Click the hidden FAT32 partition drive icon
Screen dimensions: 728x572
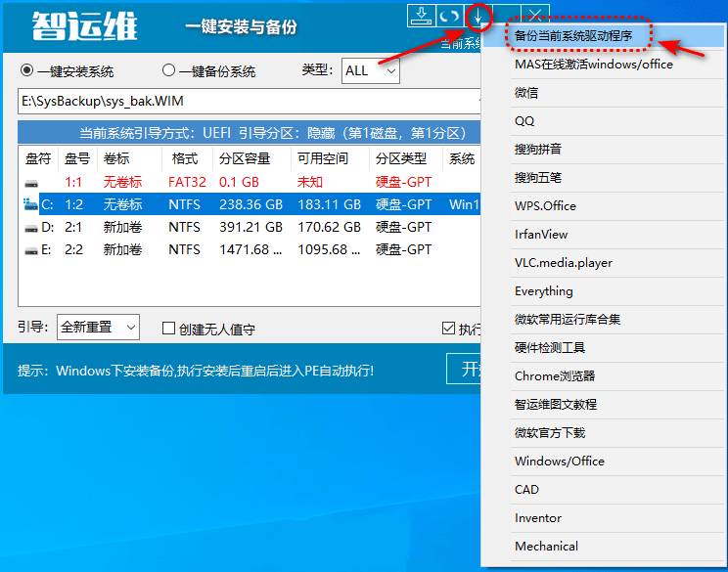coord(31,183)
